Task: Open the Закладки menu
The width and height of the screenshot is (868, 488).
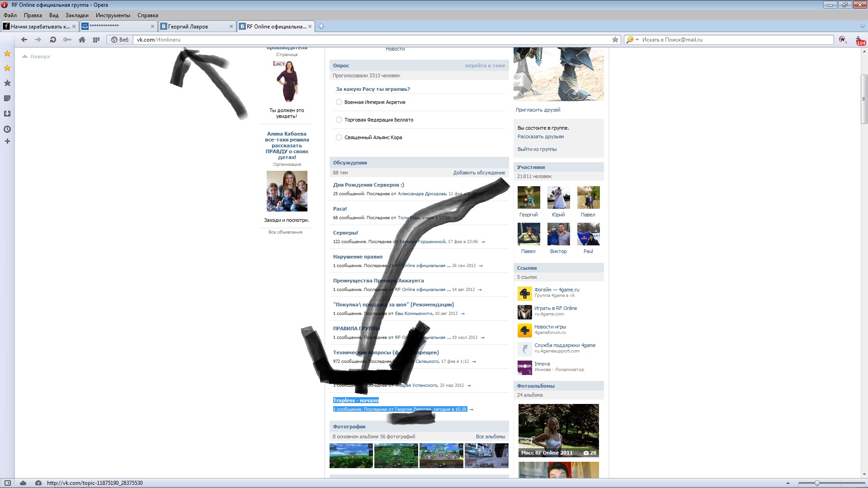Action: pos(77,15)
